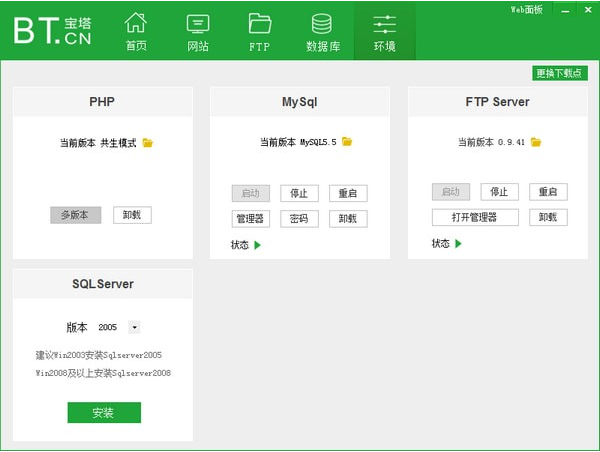
Task: Expand the FTP Server 状态 status arrow
Action: [x=459, y=243]
